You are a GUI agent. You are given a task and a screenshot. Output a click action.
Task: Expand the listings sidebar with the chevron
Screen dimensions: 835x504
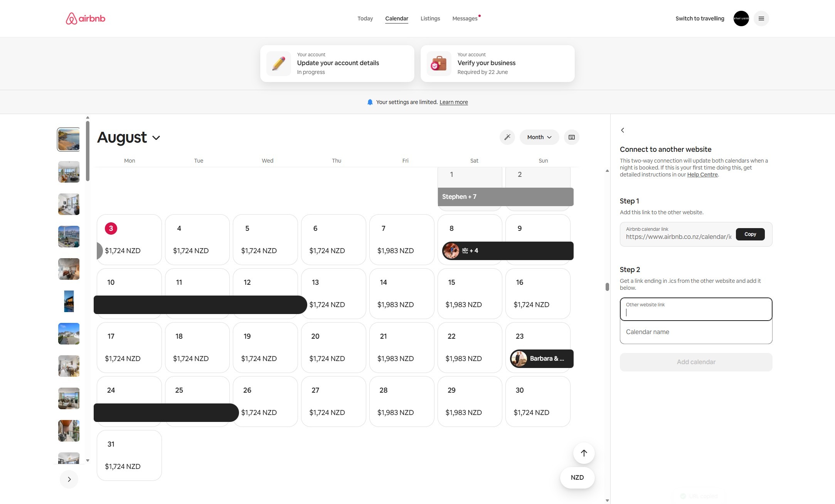coord(69,479)
